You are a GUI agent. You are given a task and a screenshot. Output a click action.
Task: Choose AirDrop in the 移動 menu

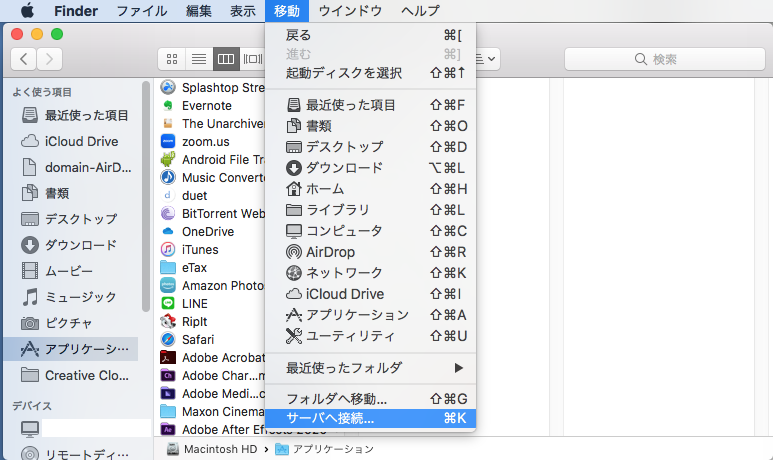[370, 252]
